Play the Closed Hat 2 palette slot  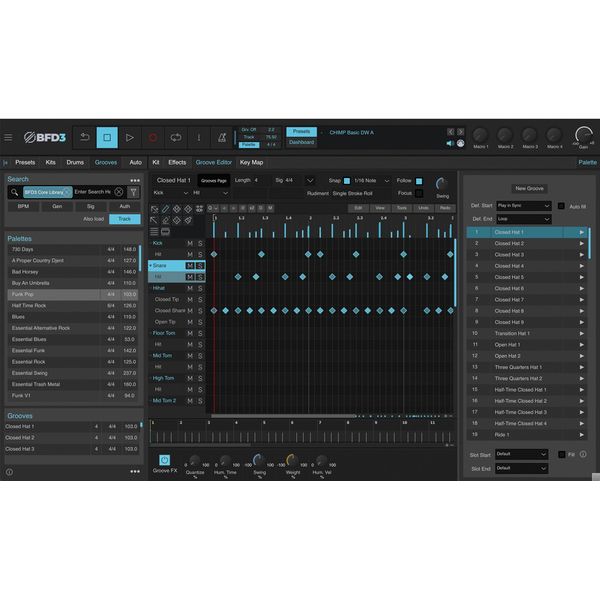581,243
